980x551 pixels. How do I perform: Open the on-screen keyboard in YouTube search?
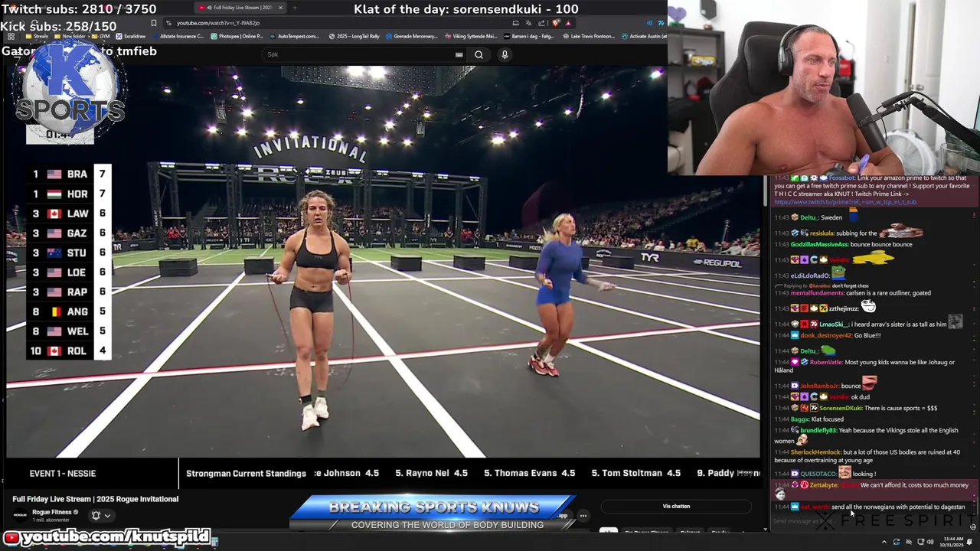pyautogui.click(x=459, y=54)
